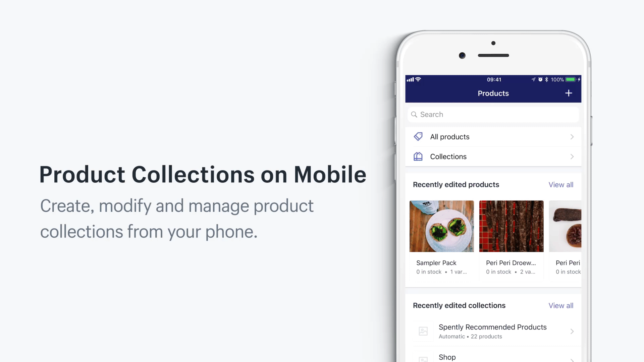Image resolution: width=644 pixels, height=362 pixels.
Task: View all recently edited collections
Action: [561, 305]
